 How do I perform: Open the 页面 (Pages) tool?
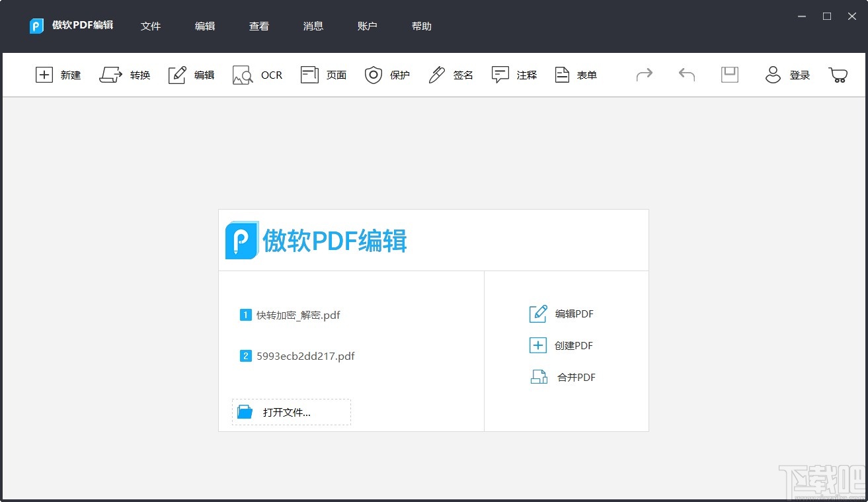point(323,75)
